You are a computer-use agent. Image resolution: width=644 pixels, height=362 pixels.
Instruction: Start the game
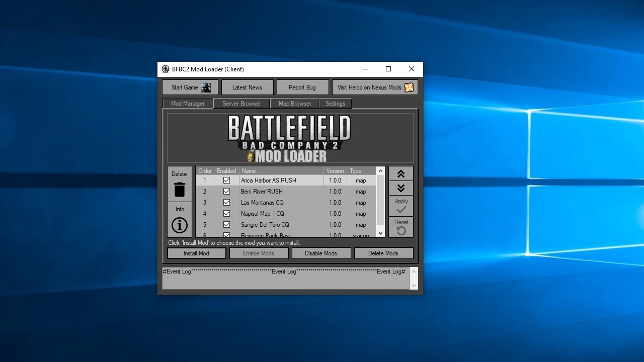190,87
